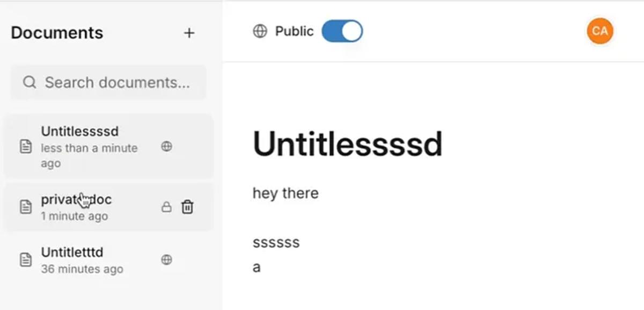Click the globe icon beside Untitletttd

tap(166, 259)
